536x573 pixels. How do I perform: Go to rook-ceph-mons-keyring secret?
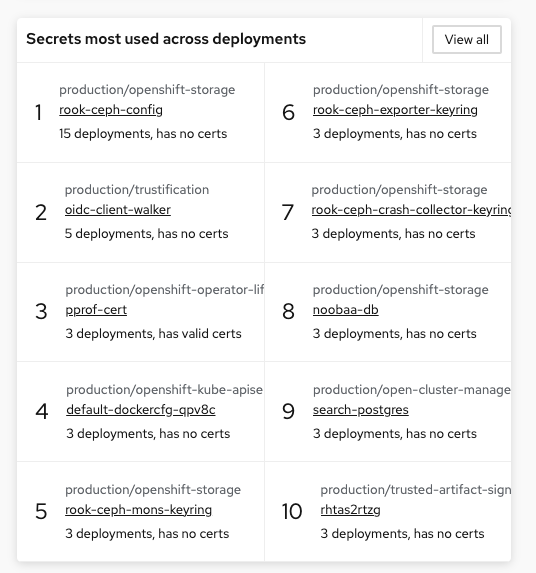tap(138, 510)
